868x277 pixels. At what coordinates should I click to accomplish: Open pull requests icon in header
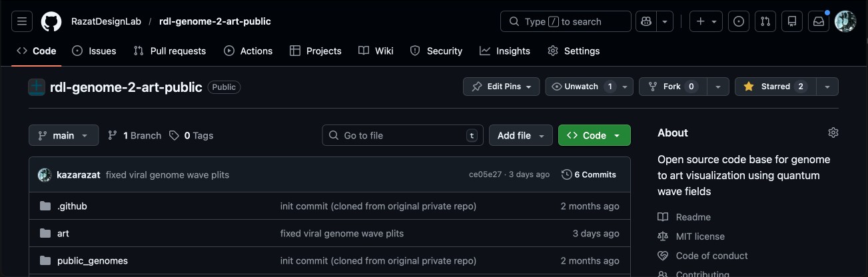pos(765,21)
